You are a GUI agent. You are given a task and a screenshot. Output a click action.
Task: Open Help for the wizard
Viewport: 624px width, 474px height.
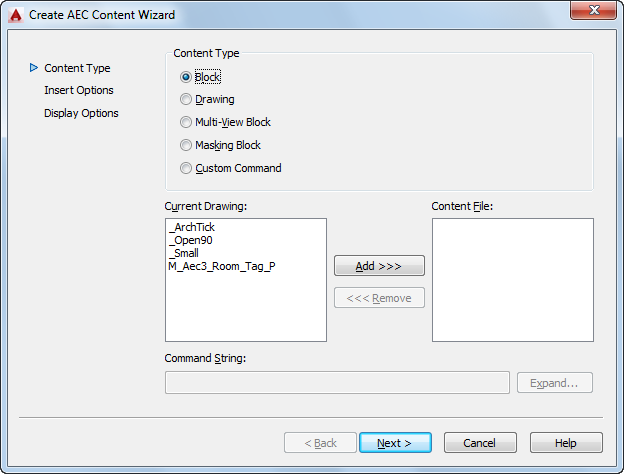566,443
